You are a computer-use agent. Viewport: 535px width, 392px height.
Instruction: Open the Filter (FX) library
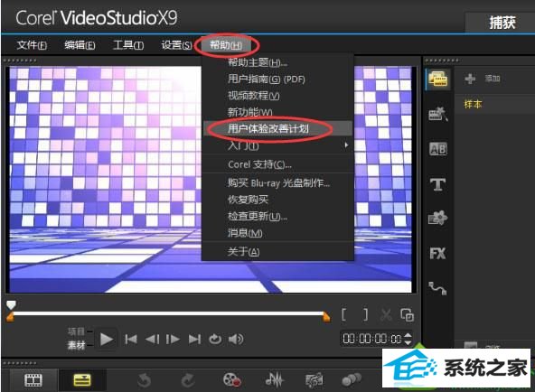(x=437, y=253)
